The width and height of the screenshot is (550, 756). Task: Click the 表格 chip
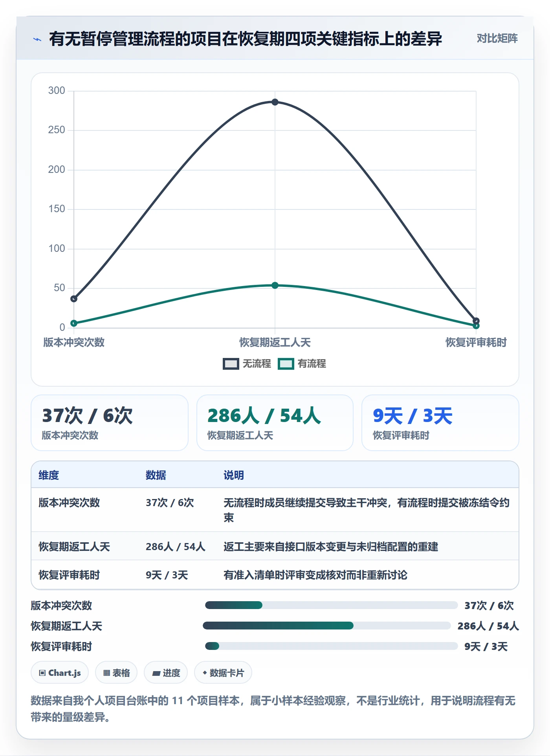click(116, 673)
